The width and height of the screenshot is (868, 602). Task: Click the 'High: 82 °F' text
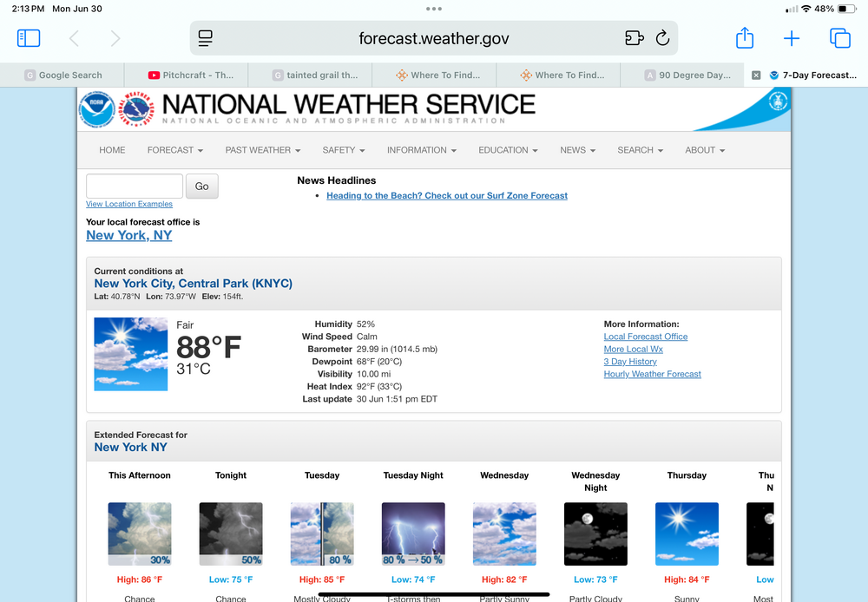coord(504,579)
